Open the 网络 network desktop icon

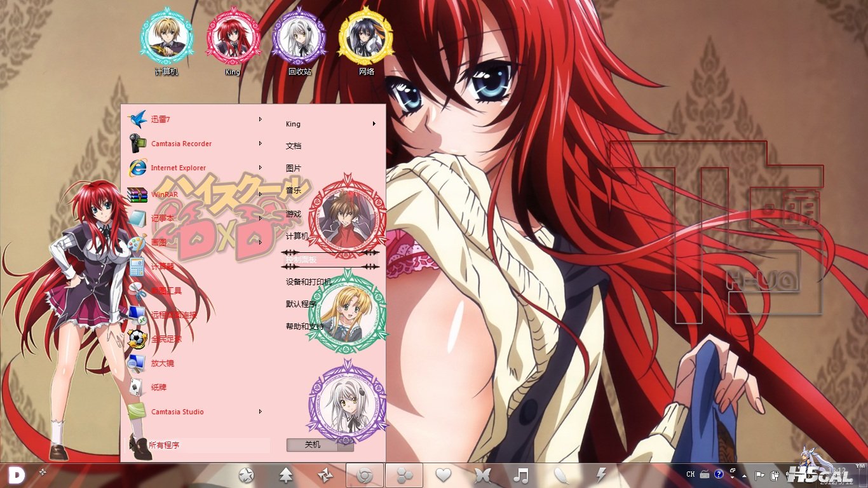(x=366, y=43)
